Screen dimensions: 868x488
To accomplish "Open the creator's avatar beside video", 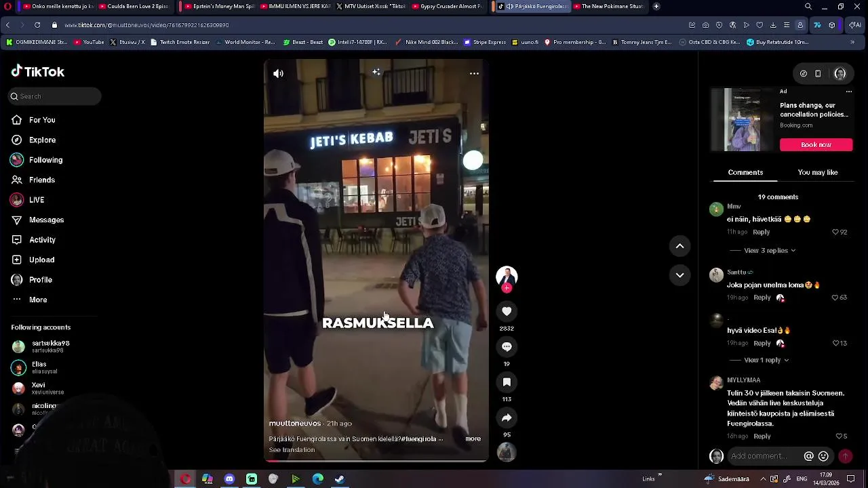I will 507,276.
